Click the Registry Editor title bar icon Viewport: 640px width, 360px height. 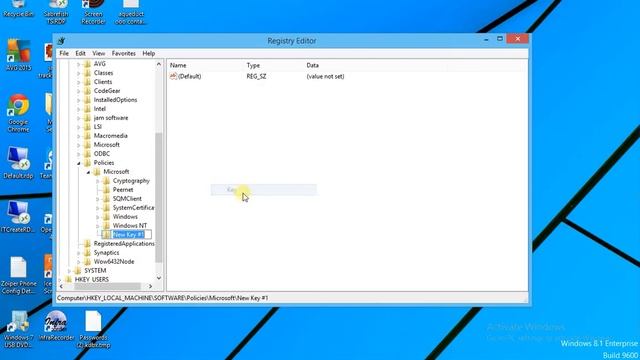point(62,40)
